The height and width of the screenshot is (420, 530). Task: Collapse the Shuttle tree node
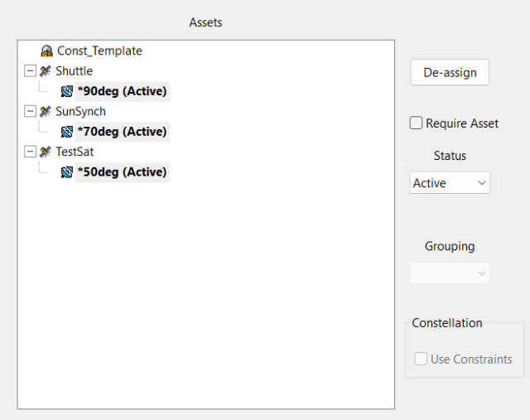(31, 71)
